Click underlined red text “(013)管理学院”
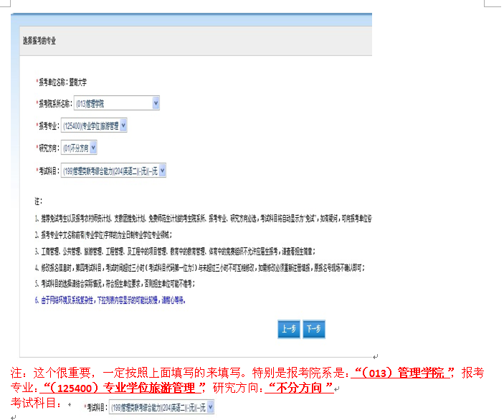 pyautogui.click(x=403, y=373)
